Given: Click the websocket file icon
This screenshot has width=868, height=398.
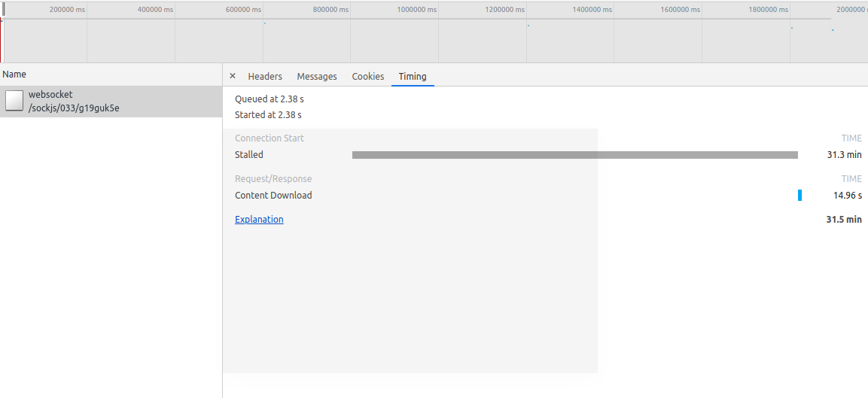Looking at the screenshot, I should 14,101.
